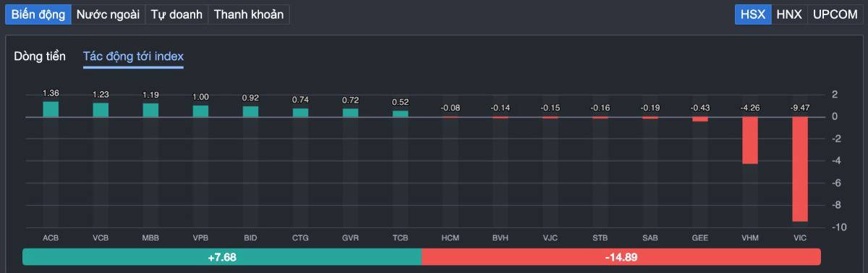Click the -0.08 value above HCM
This screenshot has height=273, width=868.
(x=450, y=108)
